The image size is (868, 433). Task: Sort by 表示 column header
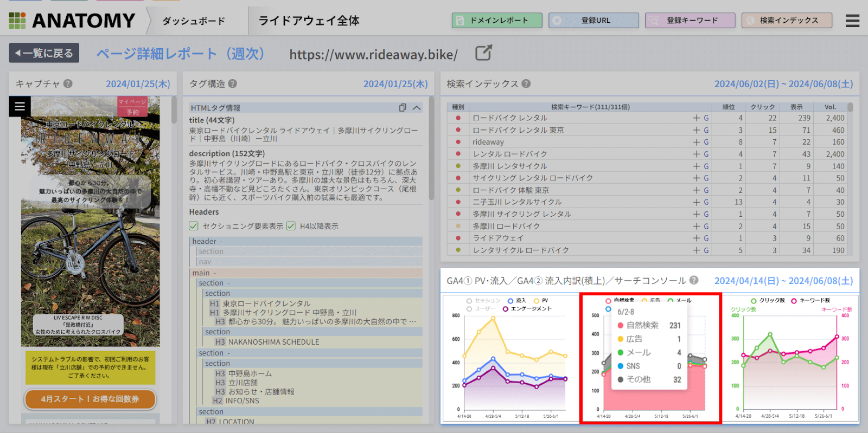[796, 107]
